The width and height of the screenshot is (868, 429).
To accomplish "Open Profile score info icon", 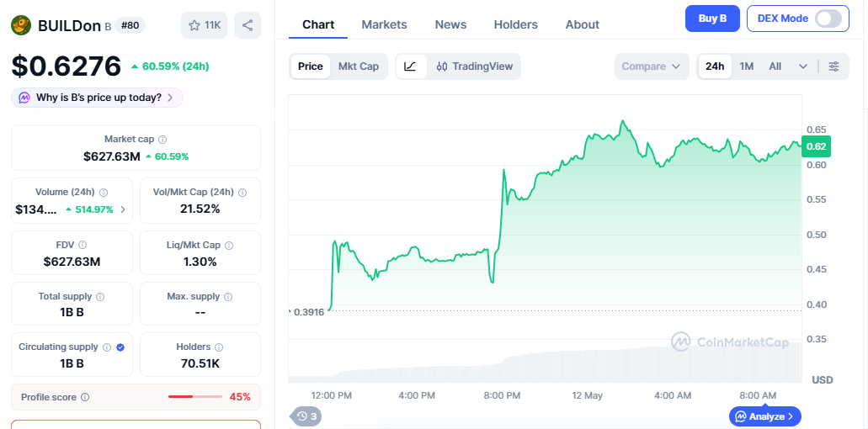I will (x=85, y=397).
